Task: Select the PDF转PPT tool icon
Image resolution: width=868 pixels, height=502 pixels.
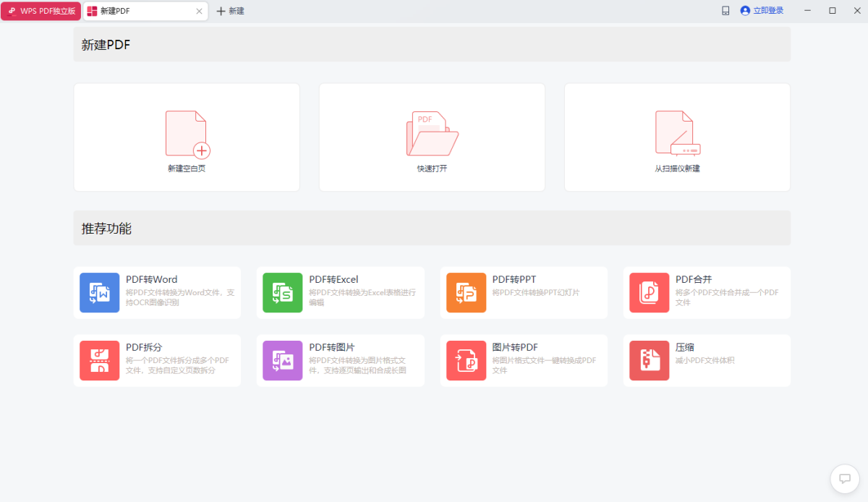Action: pos(466,292)
